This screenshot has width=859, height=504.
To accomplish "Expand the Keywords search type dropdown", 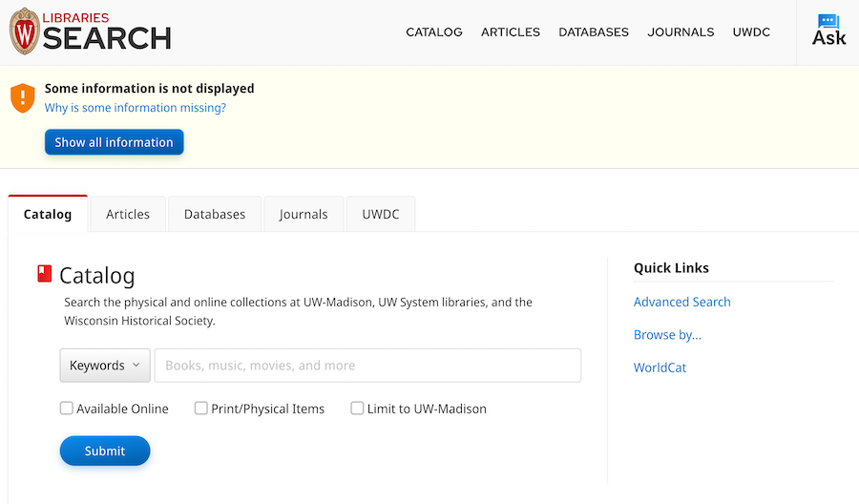I will pos(105,366).
